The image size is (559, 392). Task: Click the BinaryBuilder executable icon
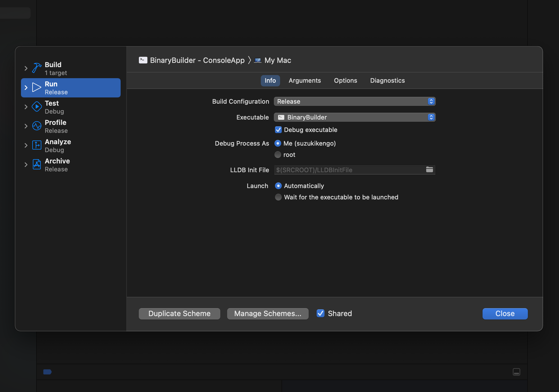click(x=281, y=117)
